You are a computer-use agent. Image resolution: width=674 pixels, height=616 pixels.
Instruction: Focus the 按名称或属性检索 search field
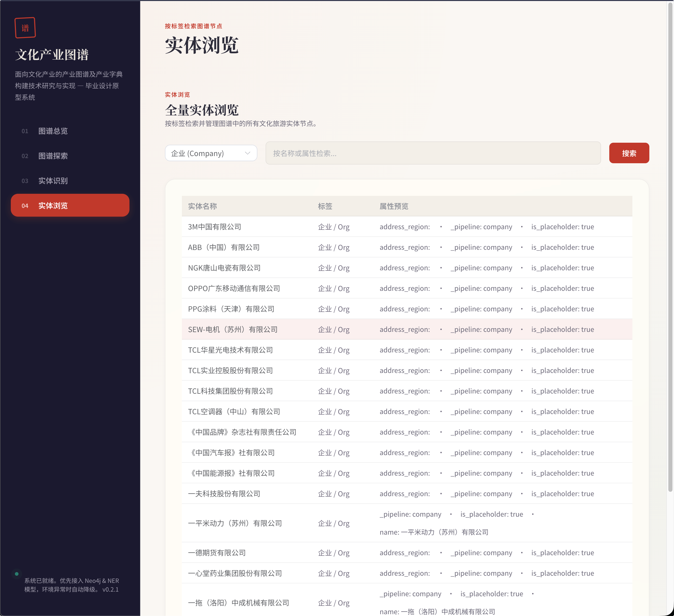tap(433, 153)
